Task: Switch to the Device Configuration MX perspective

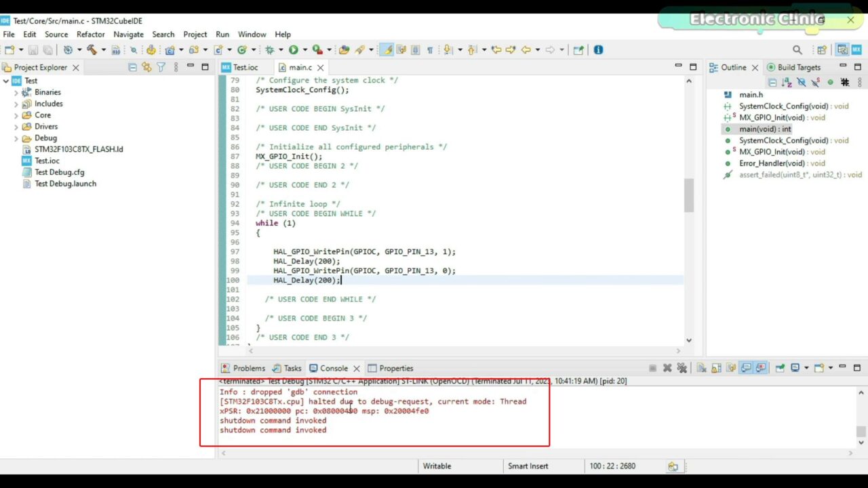Action: coord(856,49)
